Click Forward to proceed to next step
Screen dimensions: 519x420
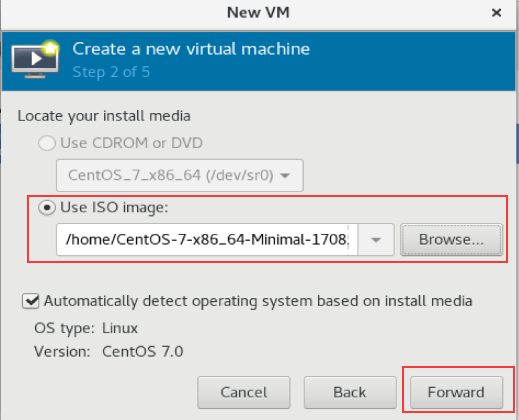(x=456, y=392)
